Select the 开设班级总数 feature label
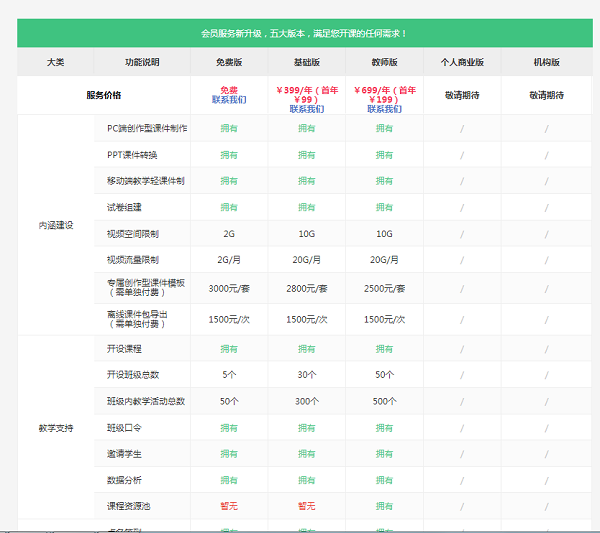 (x=133, y=375)
